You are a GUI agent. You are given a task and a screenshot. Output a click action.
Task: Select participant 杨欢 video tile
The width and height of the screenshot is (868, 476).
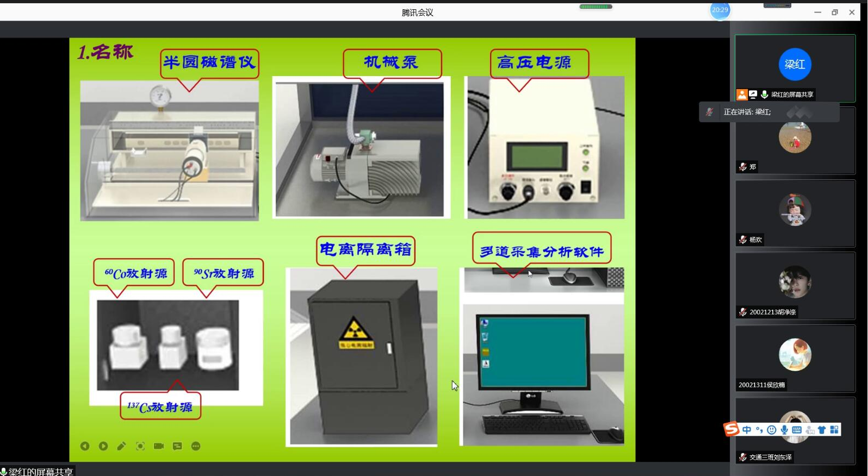(795, 213)
